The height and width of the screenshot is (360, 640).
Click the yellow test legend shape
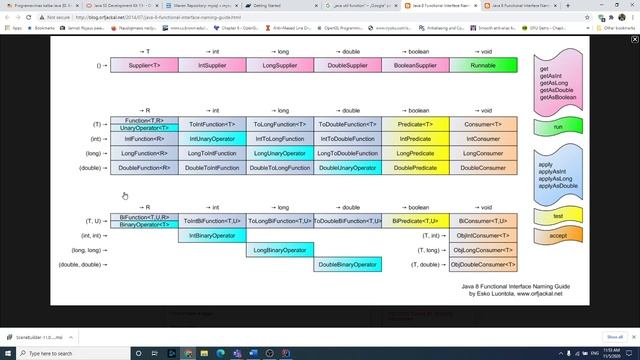pyautogui.click(x=558, y=216)
